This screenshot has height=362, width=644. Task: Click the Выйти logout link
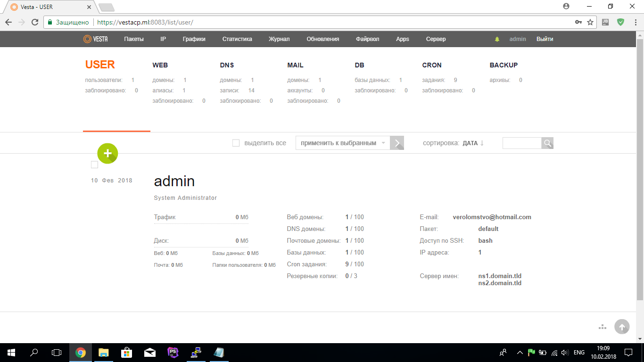(545, 39)
